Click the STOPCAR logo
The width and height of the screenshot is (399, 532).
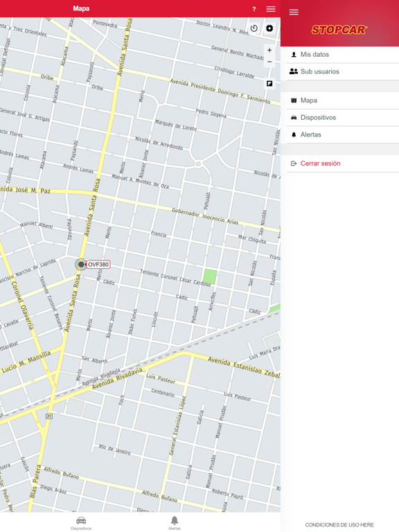tap(339, 30)
